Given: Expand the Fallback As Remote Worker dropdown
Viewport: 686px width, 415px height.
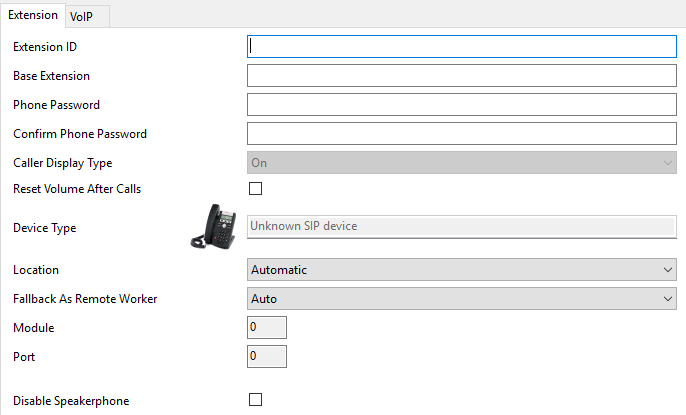Looking at the screenshot, I should click(461, 299).
